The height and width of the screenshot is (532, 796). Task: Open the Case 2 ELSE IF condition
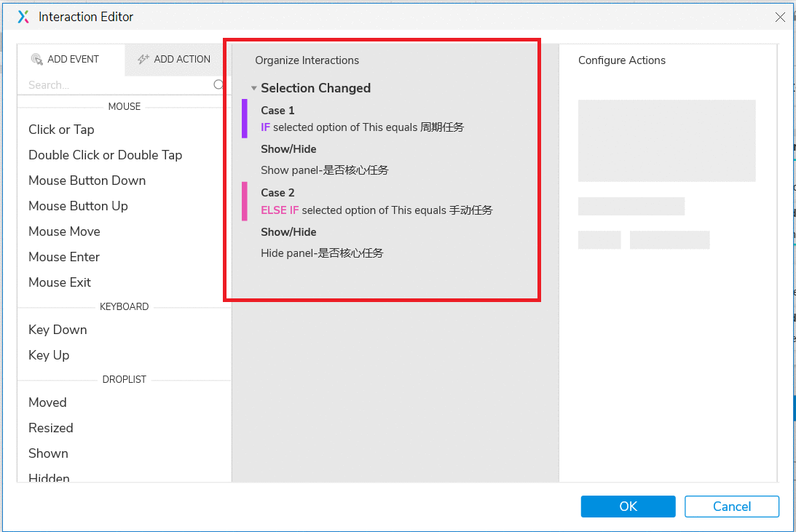pos(377,210)
